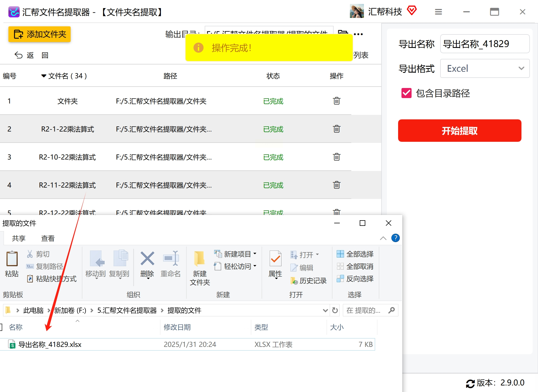Open the hamburger menu in title bar
The height and width of the screenshot is (392, 538).
[x=438, y=12]
